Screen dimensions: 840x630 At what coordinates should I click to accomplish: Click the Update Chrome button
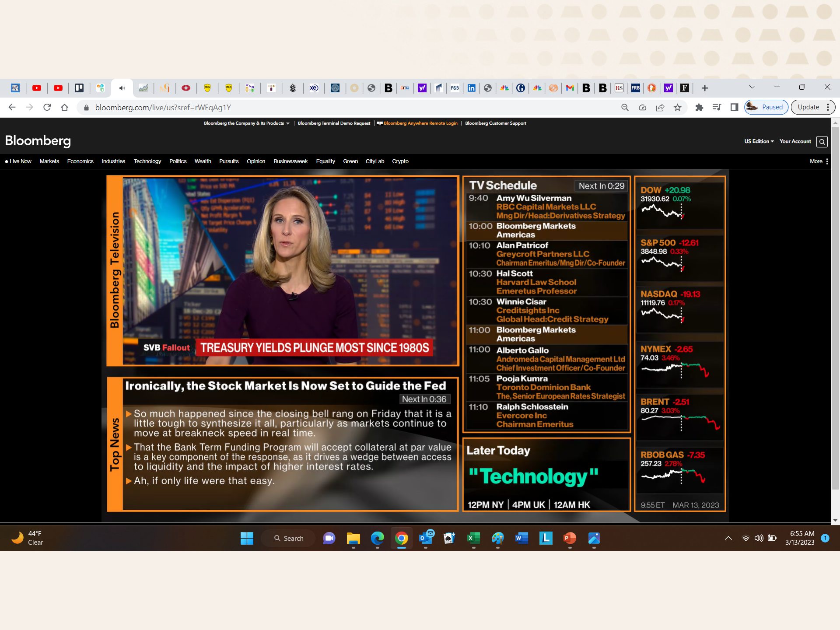pos(813,107)
